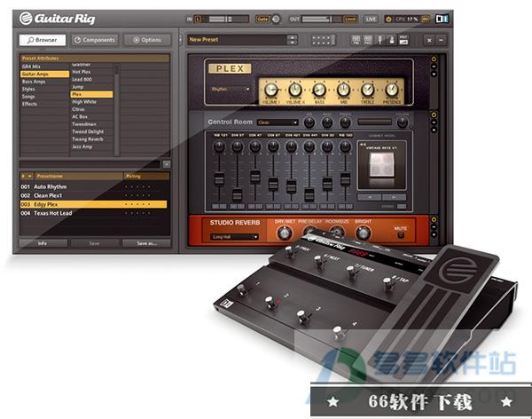The height and width of the screenshot is (419, 532).
Task: Show the Tapedeck PRE component
Action: pyautogui.click(x=356, y=40)
